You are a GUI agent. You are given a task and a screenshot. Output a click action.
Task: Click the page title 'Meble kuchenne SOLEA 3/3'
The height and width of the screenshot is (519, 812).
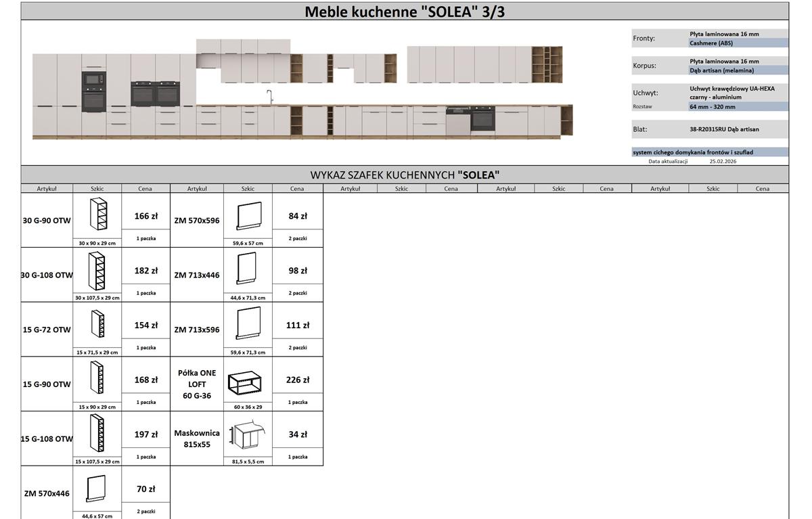[x=405, y=12]
